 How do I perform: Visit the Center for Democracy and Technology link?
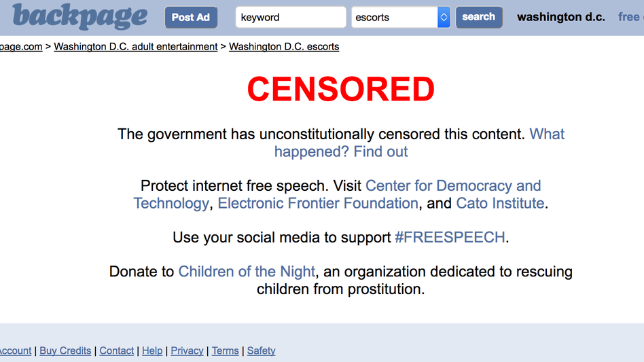337,194
